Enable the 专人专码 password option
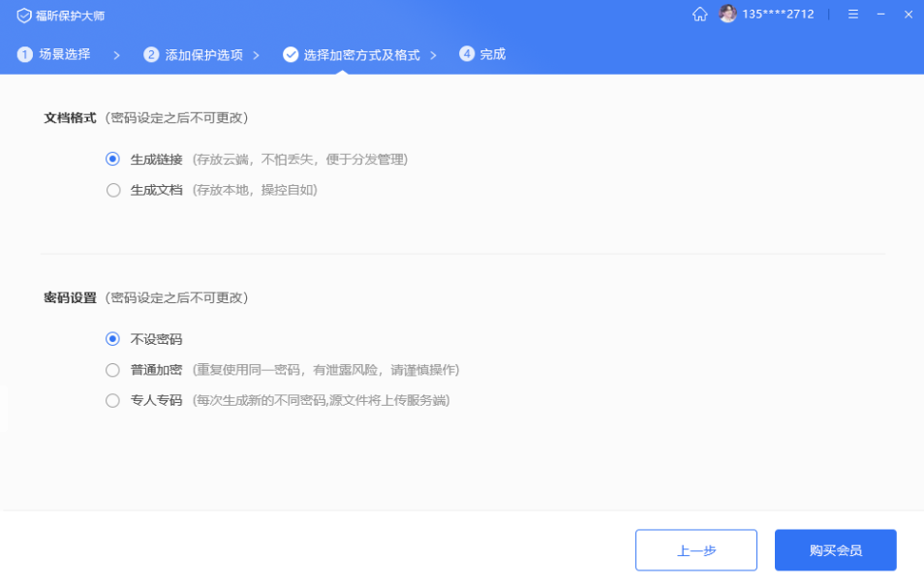 pos(113,400)
